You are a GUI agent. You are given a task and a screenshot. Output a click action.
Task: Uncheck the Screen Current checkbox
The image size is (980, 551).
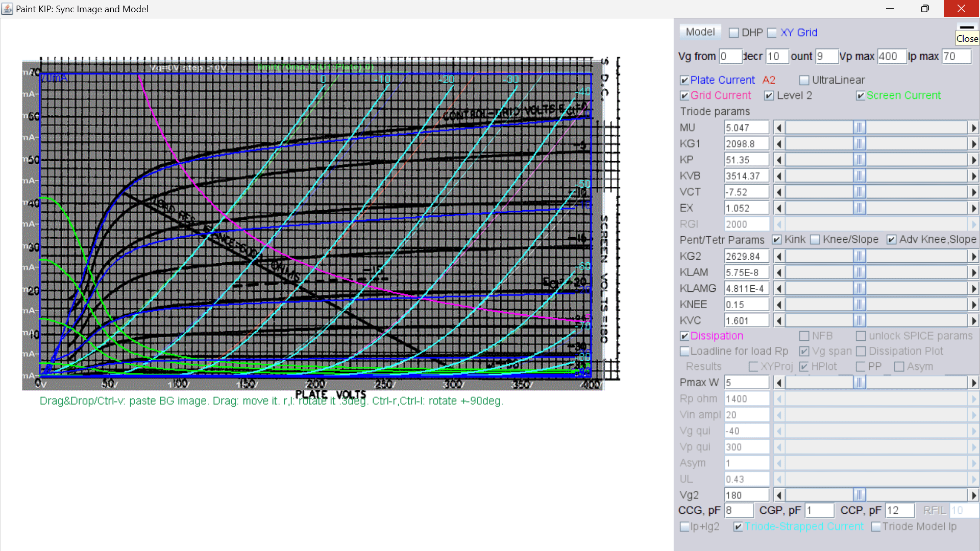tap(861, 95)
